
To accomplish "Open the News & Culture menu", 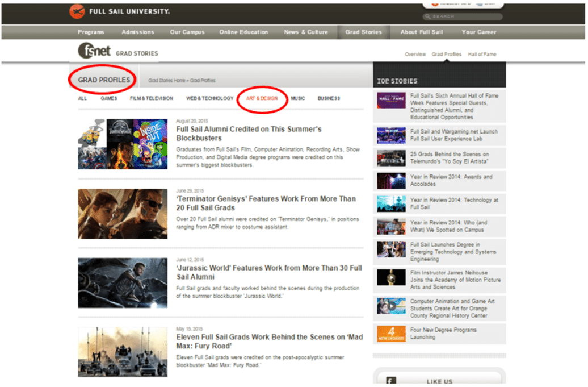I will click(x=306, y=32).
